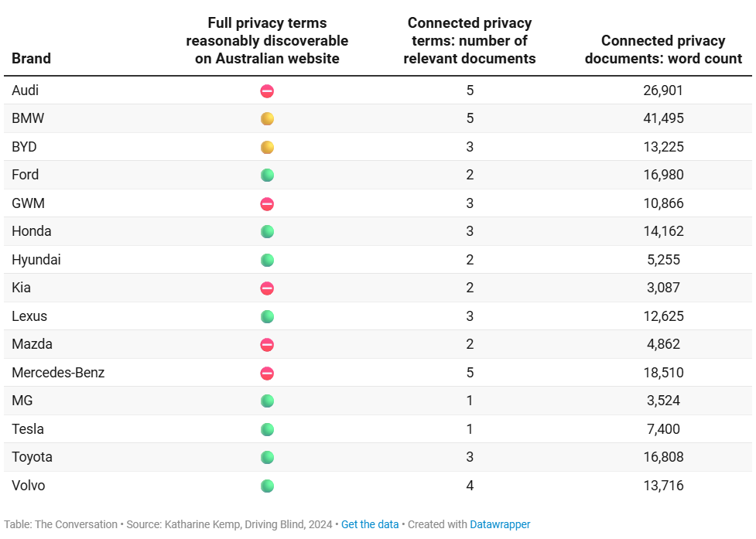Click the green status icon for Ford

[x=267, y=176]
